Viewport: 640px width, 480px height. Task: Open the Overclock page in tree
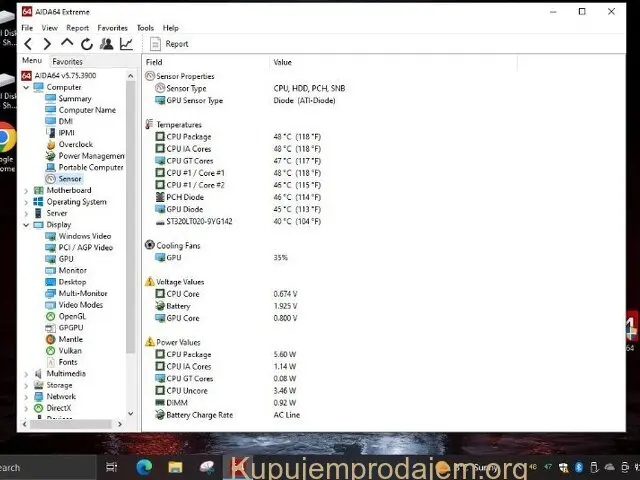coord(75,144)
